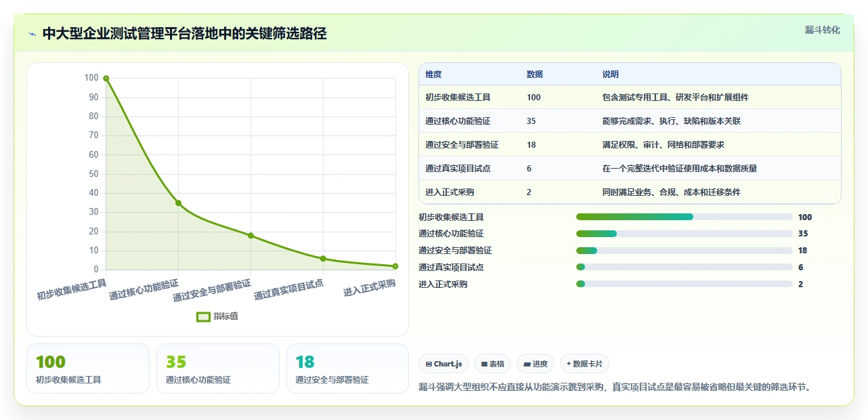
Task: Select the 数据卡片 tag chip
Action: (x=584, y=364)
